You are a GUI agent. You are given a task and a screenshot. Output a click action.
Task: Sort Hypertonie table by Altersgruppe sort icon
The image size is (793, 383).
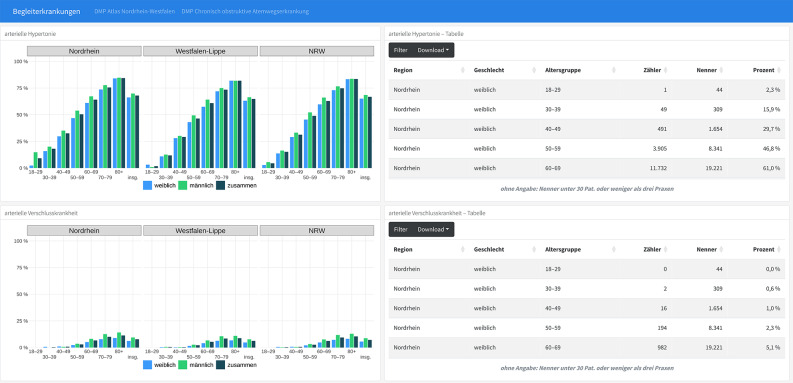[x=613, y=70]
